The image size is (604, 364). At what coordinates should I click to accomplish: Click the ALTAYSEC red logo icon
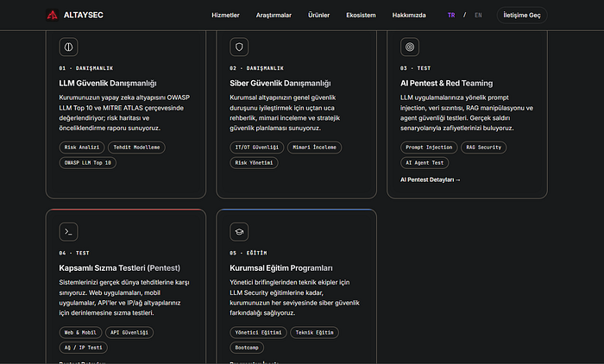(x=52, y=15)
